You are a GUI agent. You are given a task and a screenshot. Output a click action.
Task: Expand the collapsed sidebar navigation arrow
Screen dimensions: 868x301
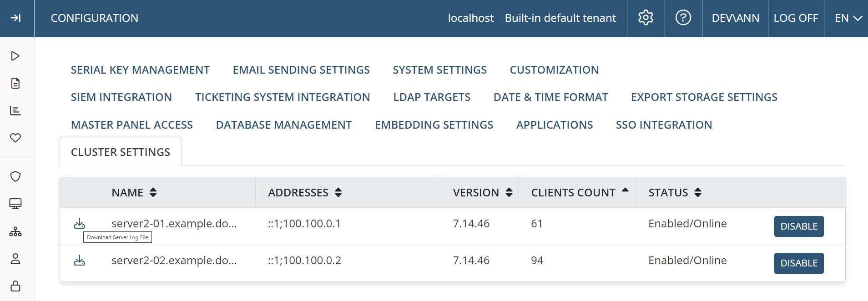(16, 18)
